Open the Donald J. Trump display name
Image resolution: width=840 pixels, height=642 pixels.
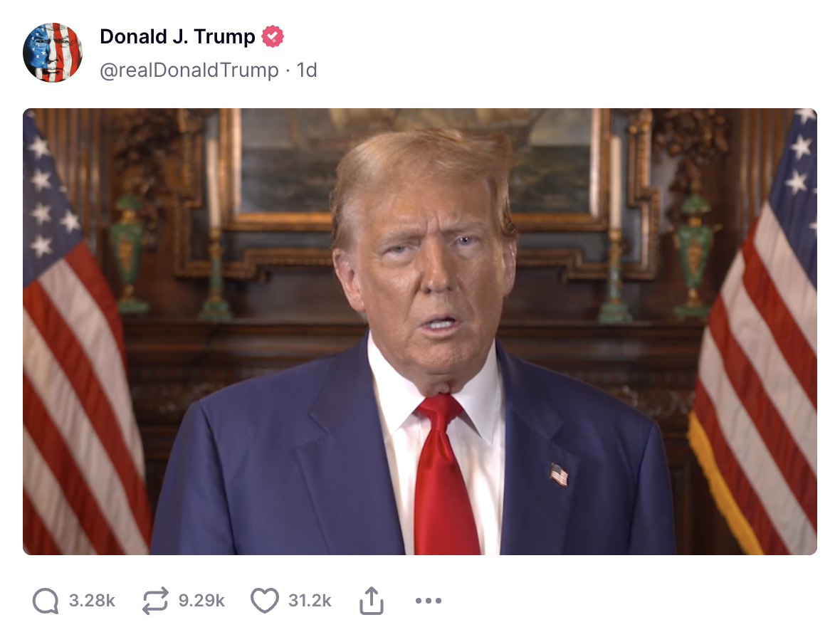point(177,36)
